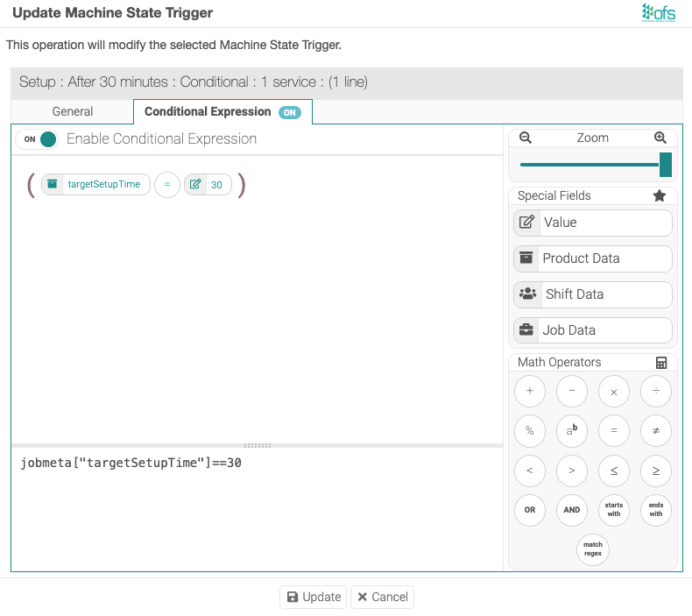The image size is (692, 616).
Task: Click the Math Operators calculator icon
Action: point(661,363)
